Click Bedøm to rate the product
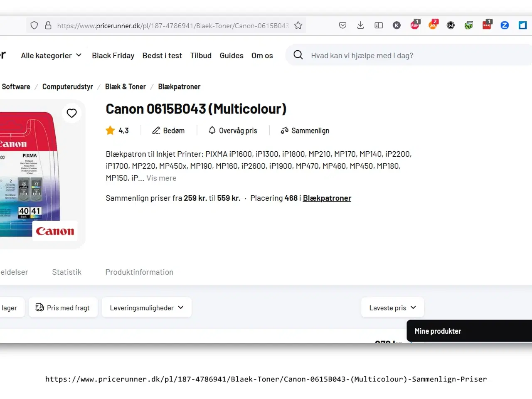 click(x=168, y=131)
